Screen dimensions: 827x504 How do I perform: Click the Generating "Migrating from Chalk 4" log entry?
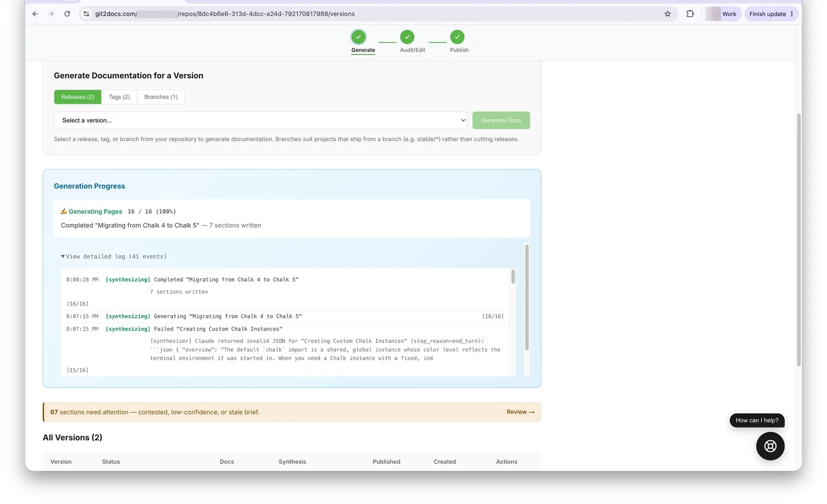(x=285, y=316)
